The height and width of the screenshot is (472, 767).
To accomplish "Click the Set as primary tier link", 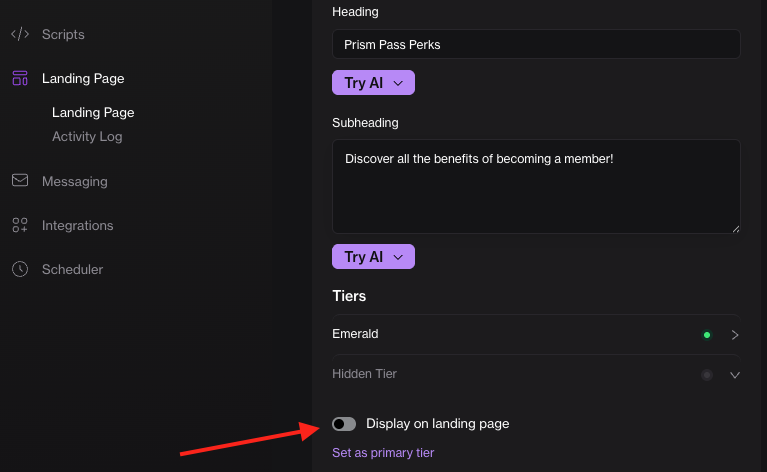I will tap(383, 453).
